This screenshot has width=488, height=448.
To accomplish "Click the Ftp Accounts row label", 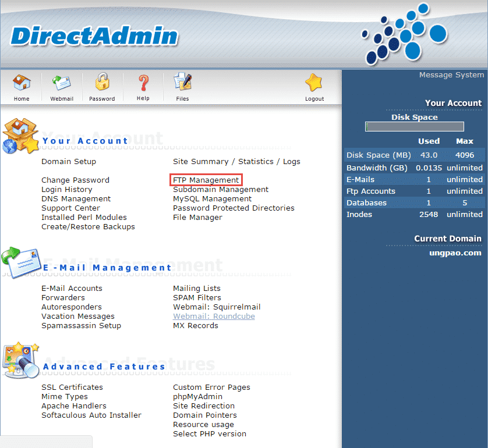I will pyautogui.click(x=371, y=191).
